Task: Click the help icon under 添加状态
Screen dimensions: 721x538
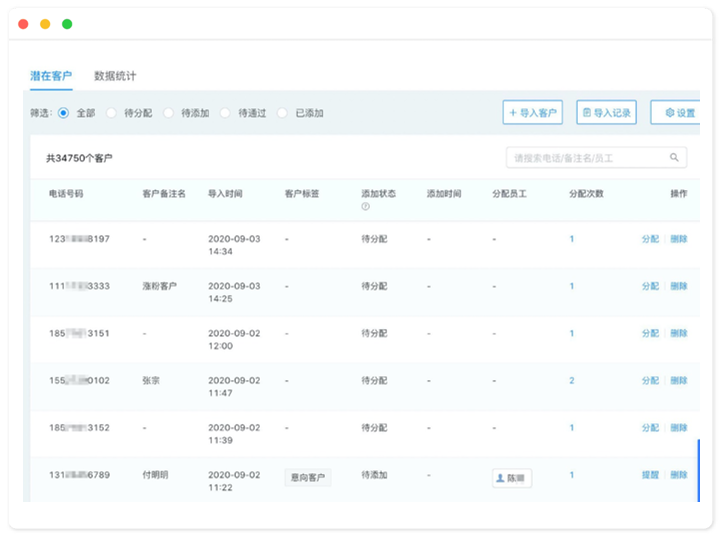Action: 365,207
